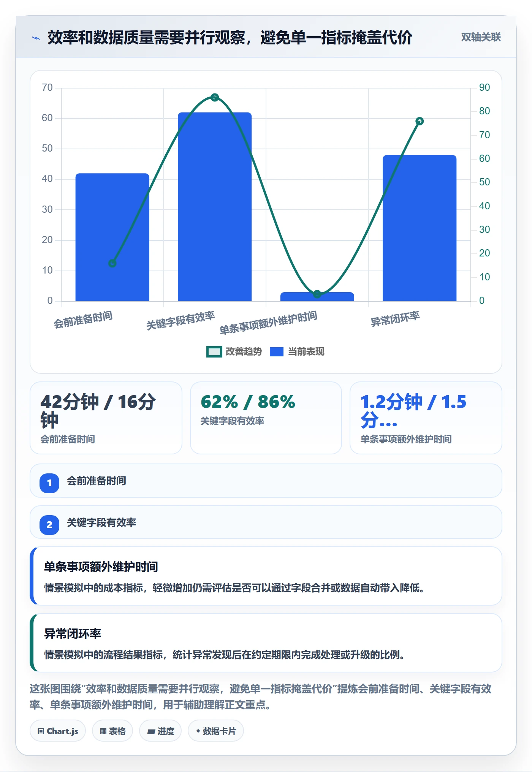The width and height of the screenshot is (532, 772).
Task: Click the 会前准备时间 blue bar
Action: click(x=112, y=237)
